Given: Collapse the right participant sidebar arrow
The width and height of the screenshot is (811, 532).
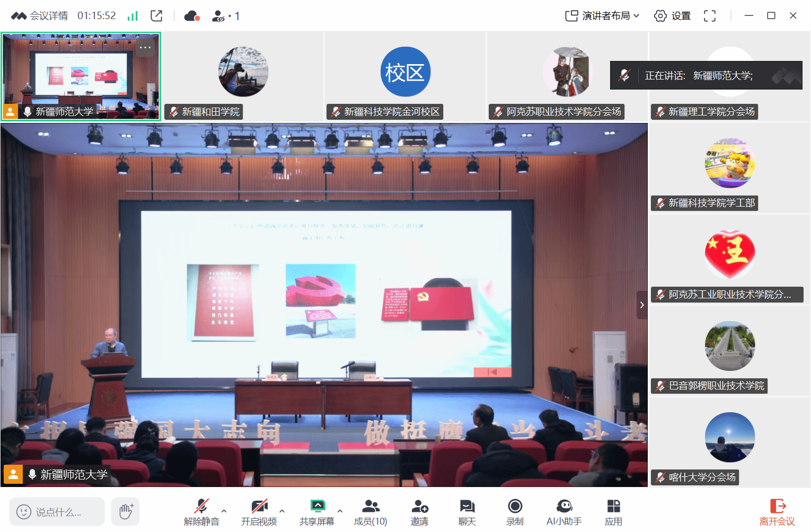Looking at the screenshot, I should point(642,305).
